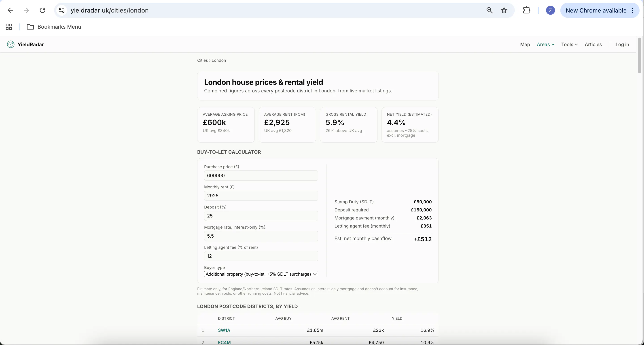Click the Mortgage payment £2,063 value
The height and width of the screenshot is (345, 644).
point(424,218)
